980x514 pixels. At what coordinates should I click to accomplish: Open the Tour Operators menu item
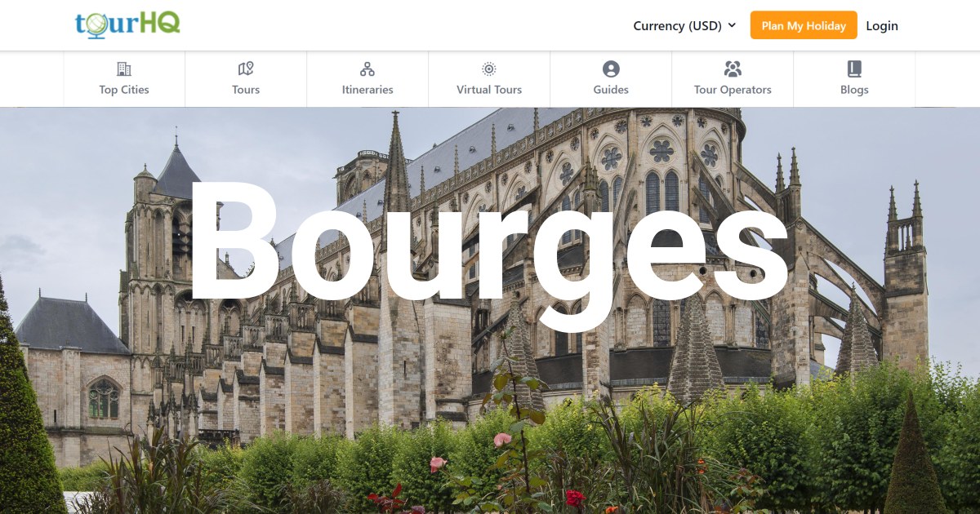[732, 90]
